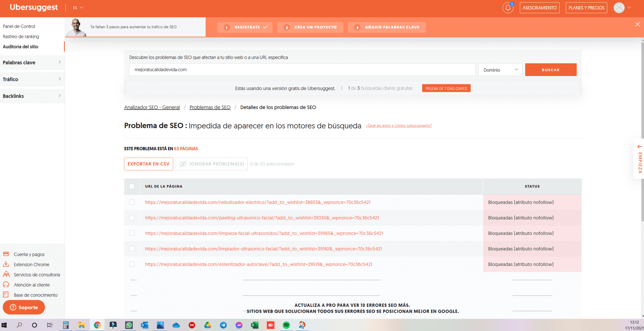Click the Atención al cliente headset icon
Image resolution: width=644 pixels, height=331 pixels.
coord(6,284)
